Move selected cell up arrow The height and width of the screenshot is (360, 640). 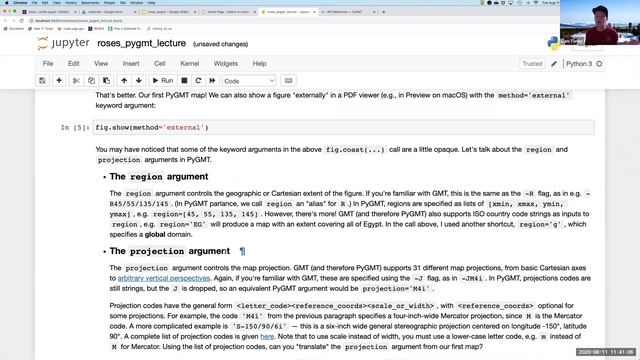click(x=124, y=81)
